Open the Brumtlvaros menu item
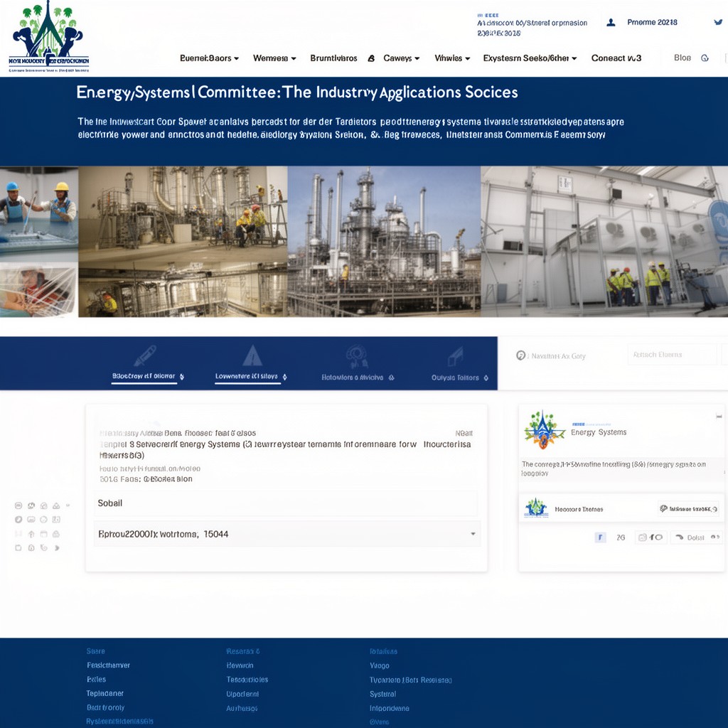 334,58
